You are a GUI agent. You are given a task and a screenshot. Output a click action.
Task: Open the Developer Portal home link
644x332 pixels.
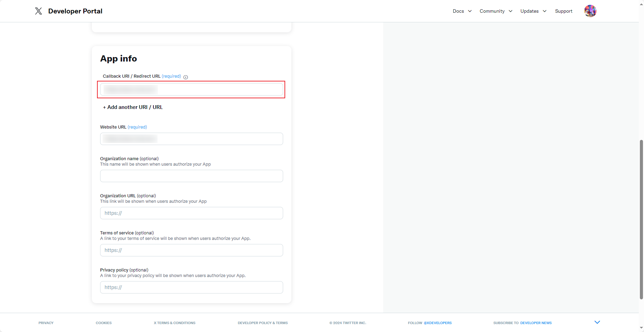[75, 11]
